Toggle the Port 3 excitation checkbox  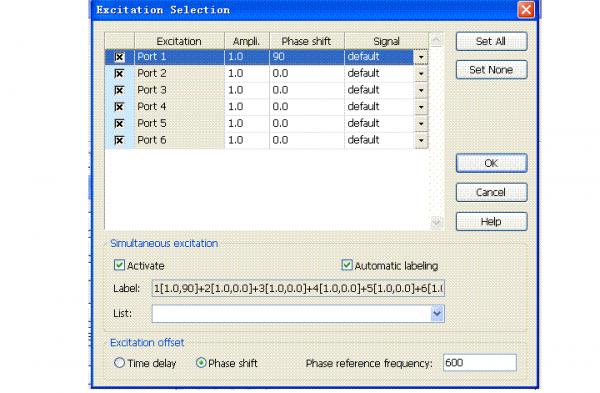click(119, 90)
